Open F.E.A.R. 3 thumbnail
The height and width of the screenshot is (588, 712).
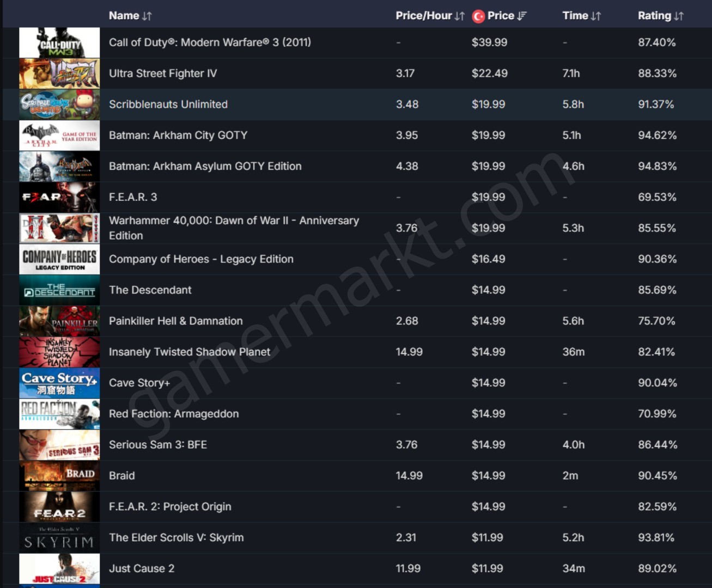59,197
